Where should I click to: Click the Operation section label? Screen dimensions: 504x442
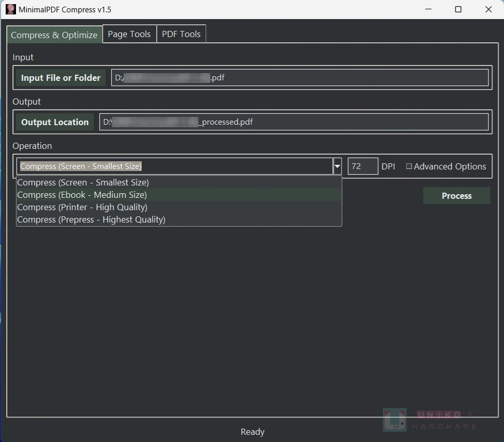click(32, 146)
